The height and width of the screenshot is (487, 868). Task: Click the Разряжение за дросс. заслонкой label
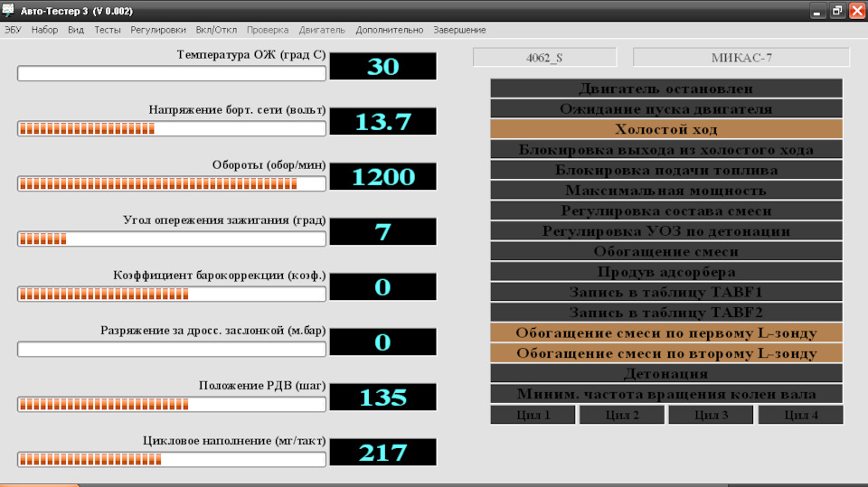pyautogui.click(x=213, y=331)
